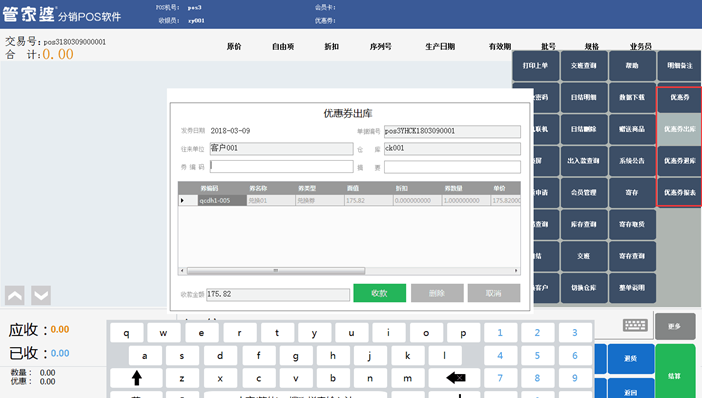The width and height of the screenshot is (702, 398).
Task: Click the up arrow list navigation icon
Action: coord(15,295)
